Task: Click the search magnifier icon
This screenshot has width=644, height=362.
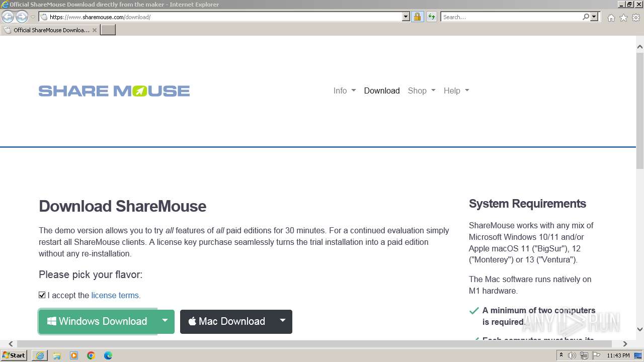Action: click(586, 17)
